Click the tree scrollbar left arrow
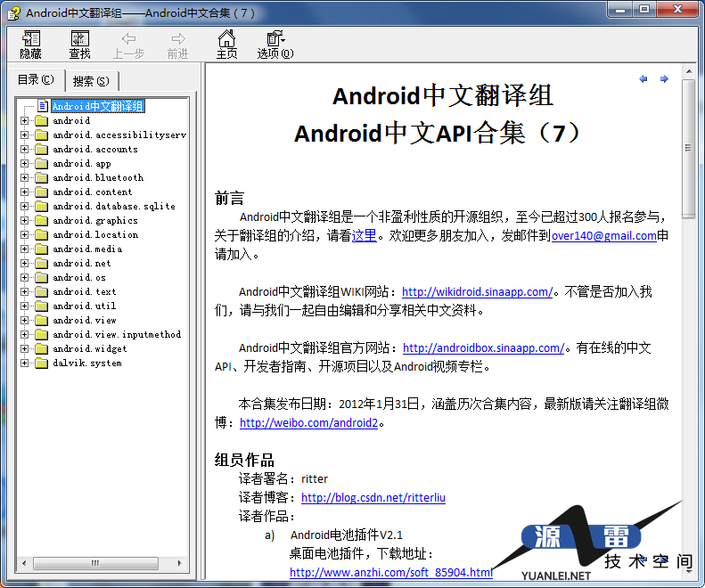 click(24, 563)
